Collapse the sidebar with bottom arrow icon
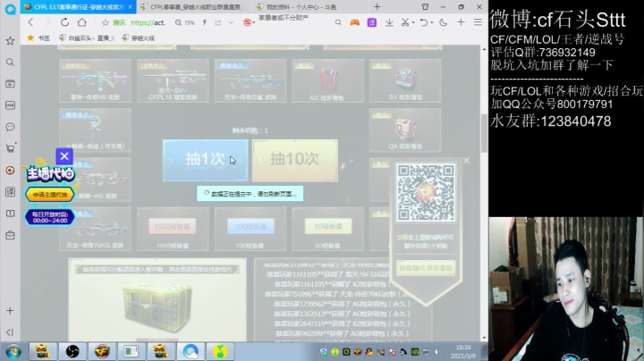 [10, 332]
